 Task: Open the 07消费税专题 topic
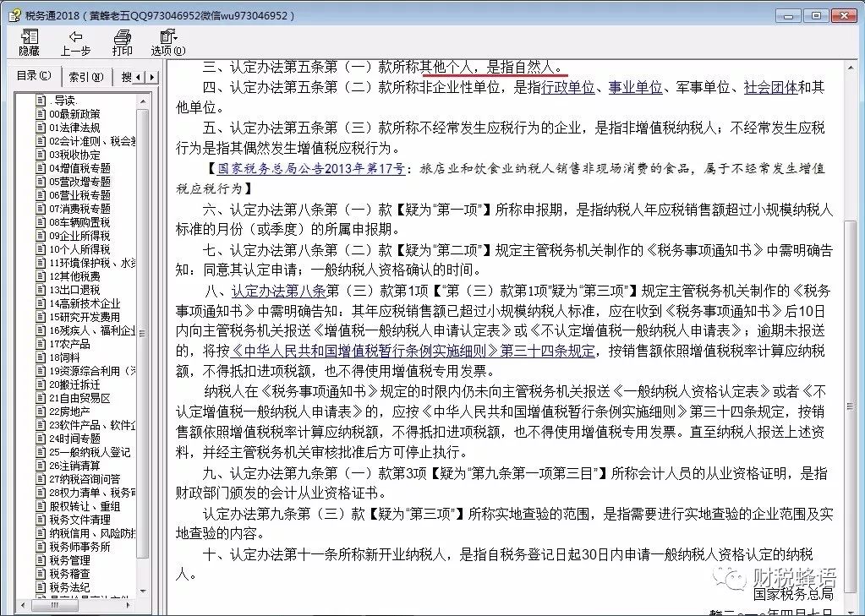click(x=79, y=209)
